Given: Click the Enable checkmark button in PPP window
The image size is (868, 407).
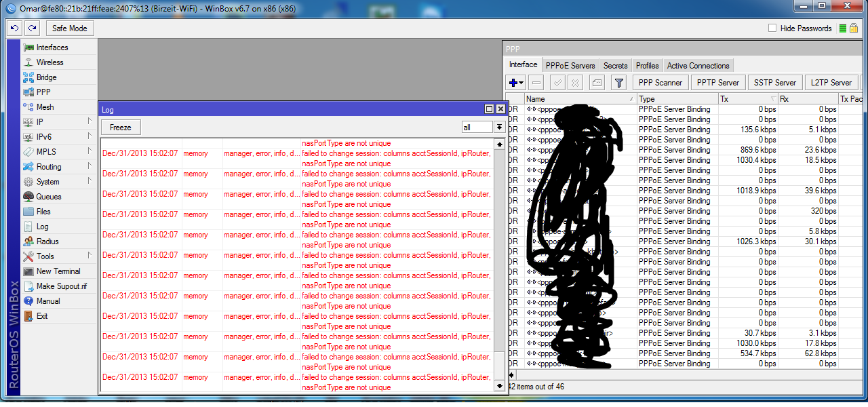Looking at the screenshot, I should tap(558, 83).
